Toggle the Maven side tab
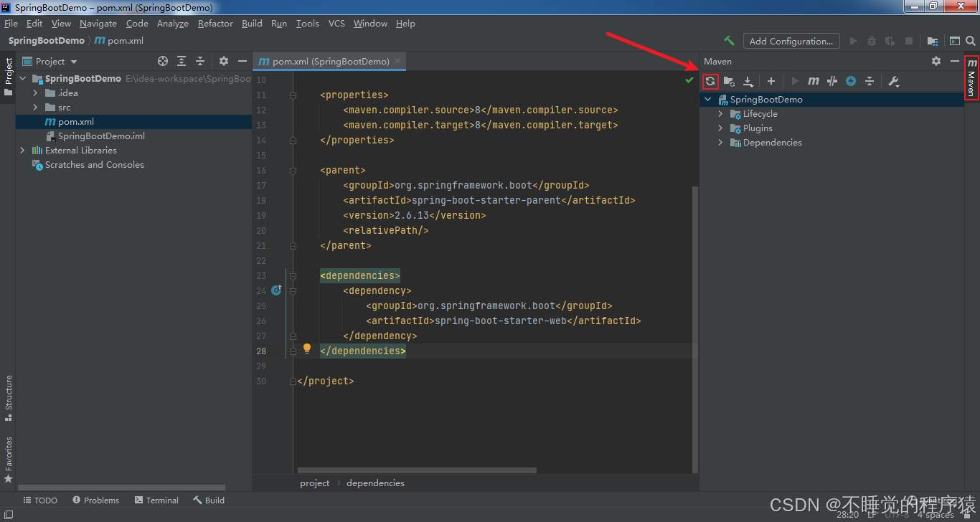This screenshot has height=522, width=980. click(x=972, y=77)
